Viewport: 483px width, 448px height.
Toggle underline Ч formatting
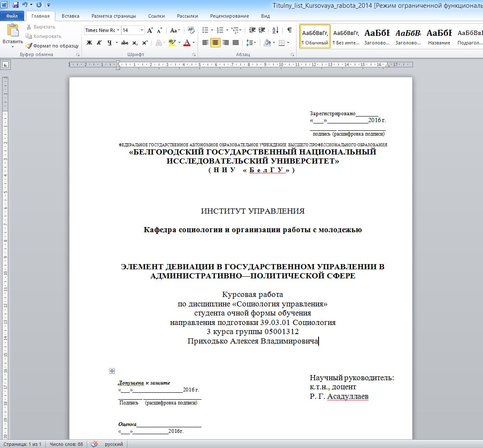[x=109, y=43]
